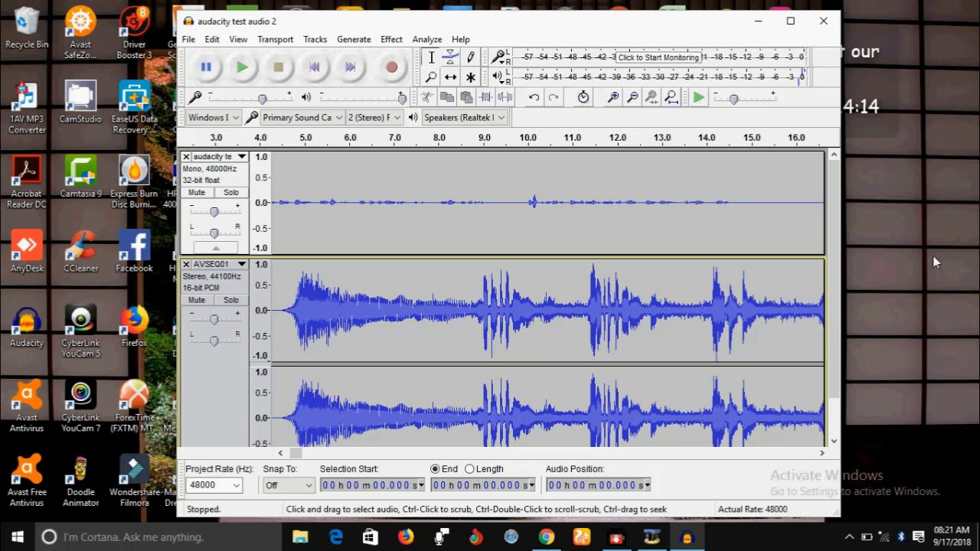Screen dimensions: 980x551
Task: Fit selection to window width
Action: click(652, 97)
